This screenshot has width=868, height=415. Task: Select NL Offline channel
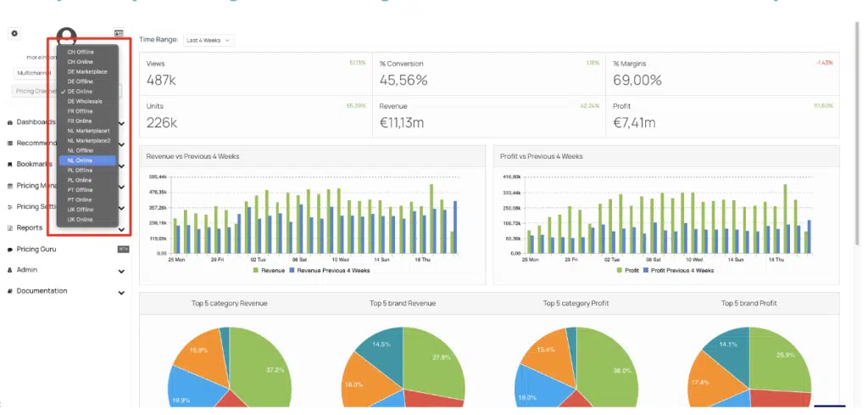88,151
